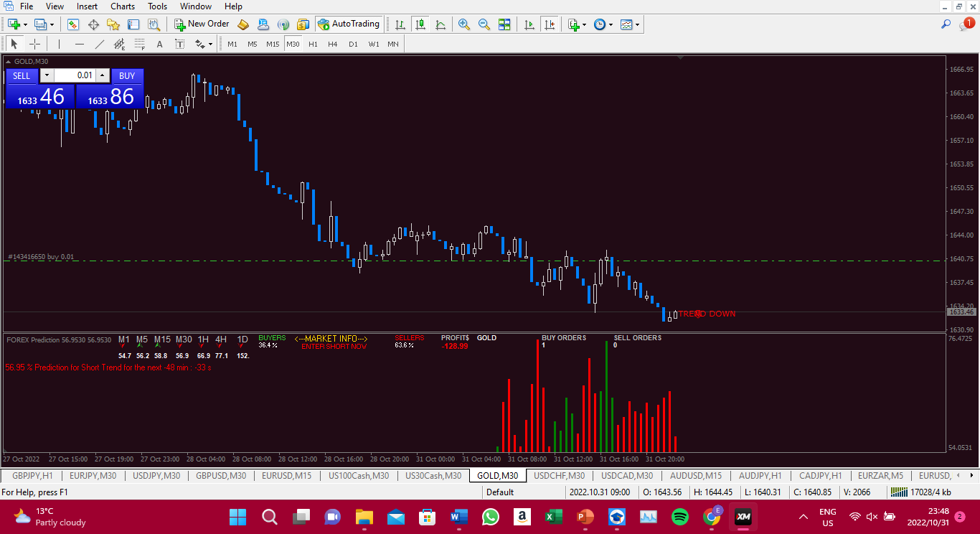Select the Draw vertical line tool
Screen dimensions: 980x534
[x=59, y=44]
